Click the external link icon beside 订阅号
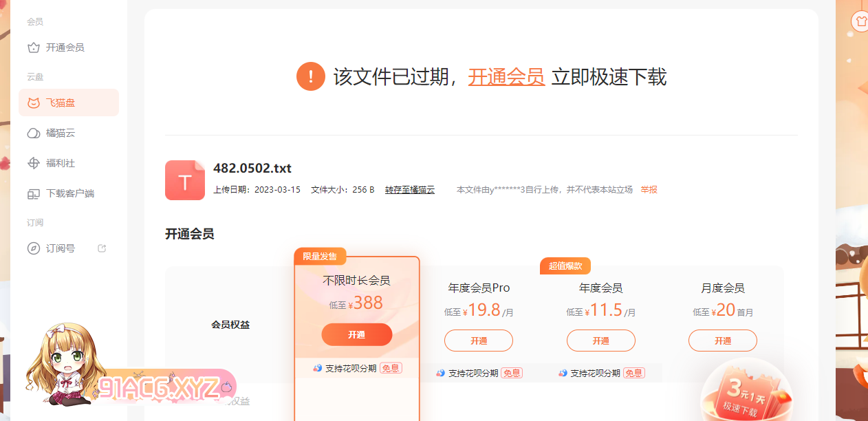 pyautogui.click(x=102, y=248)
